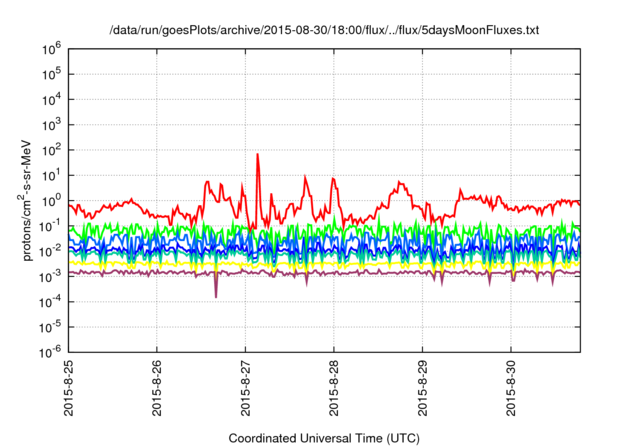Click the 10^-2 y-axis tick label
This screenshot has width=640, height=448.
51,252
